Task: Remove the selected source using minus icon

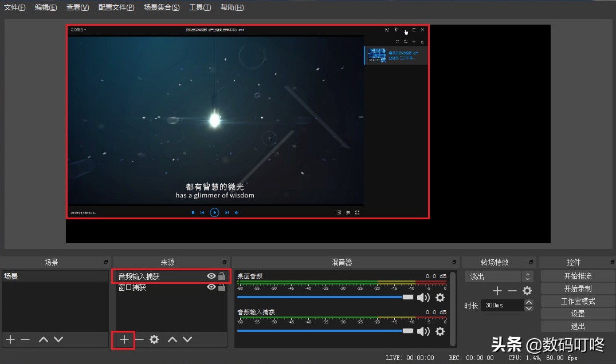Action: 139,339
